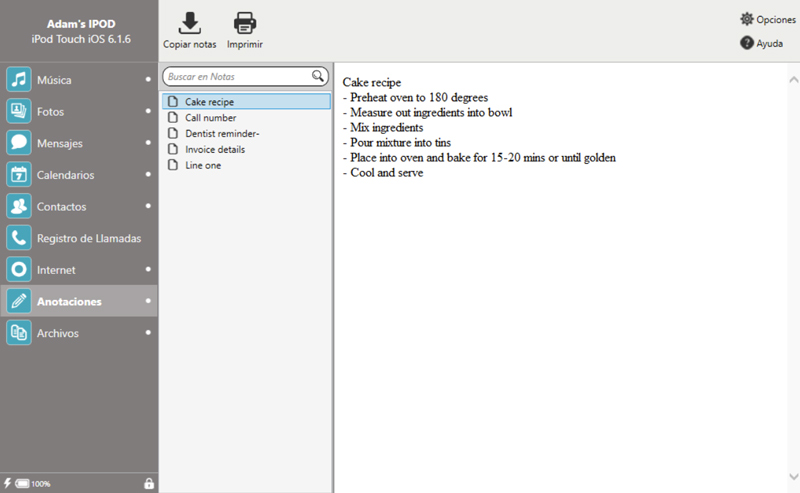Open the Internet browser icon
The image size is (800, 493).
pos(19,269)
